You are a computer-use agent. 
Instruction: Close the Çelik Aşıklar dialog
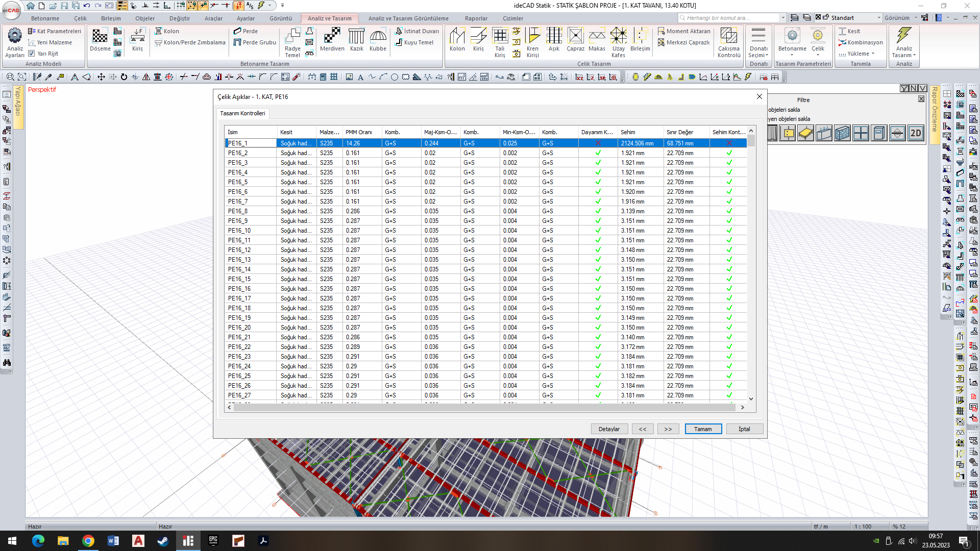[x=759, y=96]
